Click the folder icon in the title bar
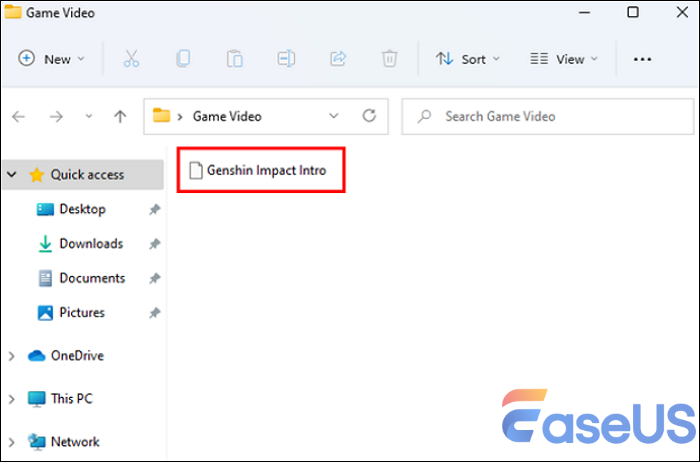Image resolution: width=700 pixels, height=462 pixels. [x=13, y=12]
